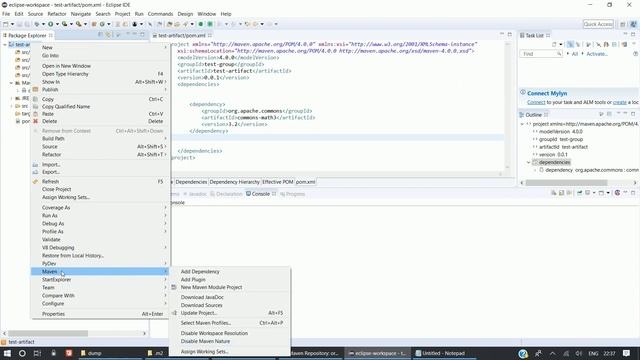Click the New file toolbar icon
This screenshot has height=360, width=640.
(6, 24)
